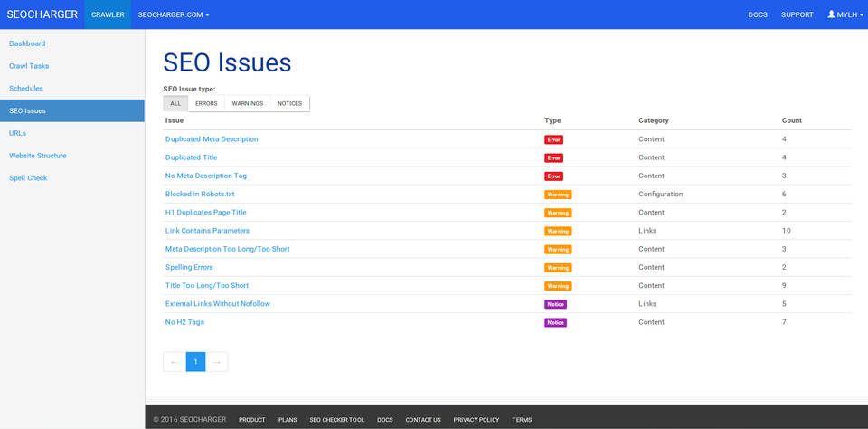Switch to the Crawler tab
Viewport: 868px width, 429px height.
point(108,14)
